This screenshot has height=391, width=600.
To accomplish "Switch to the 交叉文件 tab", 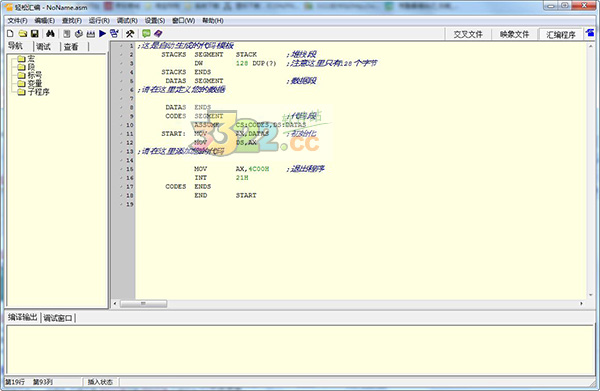I will [468, 34].
